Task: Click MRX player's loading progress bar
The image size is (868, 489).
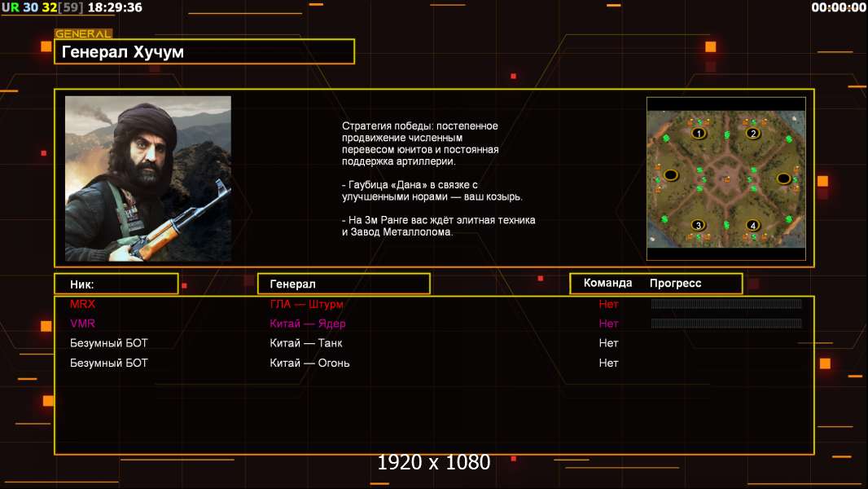Action: click(x=726, y=303)
